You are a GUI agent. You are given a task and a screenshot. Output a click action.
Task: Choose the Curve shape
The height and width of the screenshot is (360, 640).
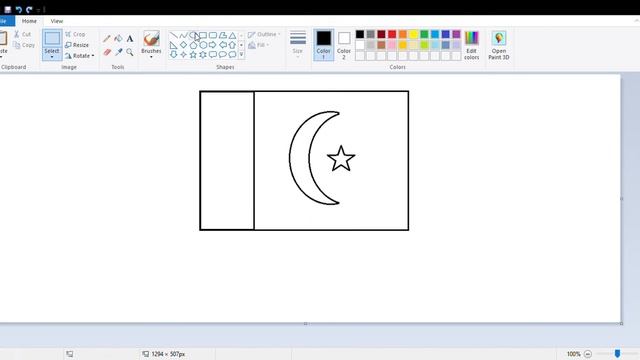183,36
